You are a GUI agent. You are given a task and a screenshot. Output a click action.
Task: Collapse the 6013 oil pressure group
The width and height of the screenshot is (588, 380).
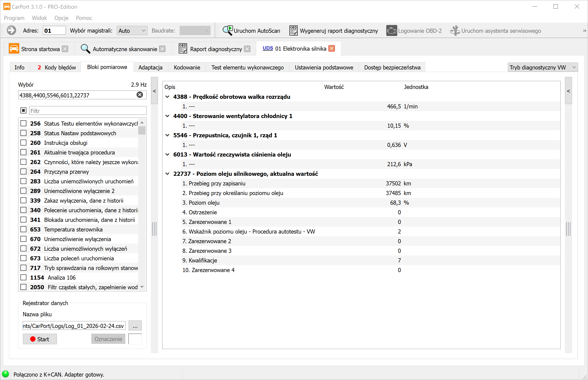coord(168,154)
